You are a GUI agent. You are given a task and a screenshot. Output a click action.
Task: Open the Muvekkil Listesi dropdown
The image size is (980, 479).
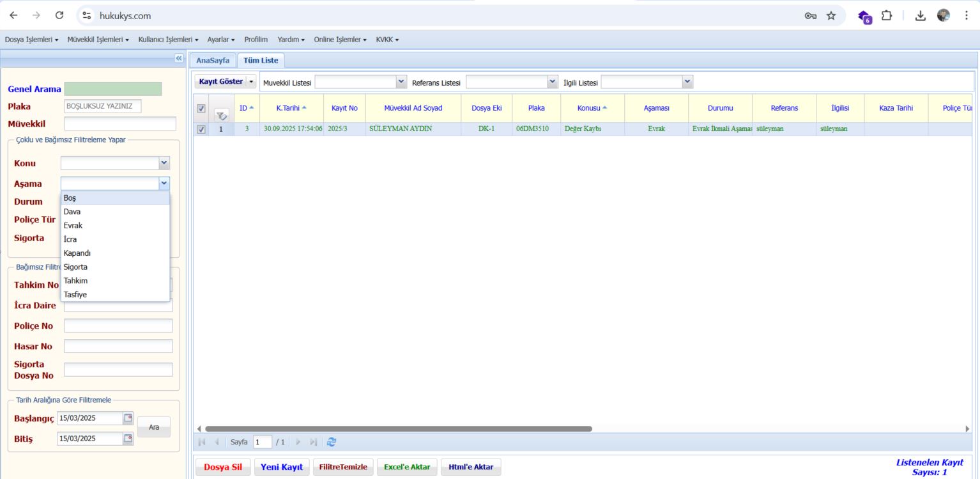401,82
